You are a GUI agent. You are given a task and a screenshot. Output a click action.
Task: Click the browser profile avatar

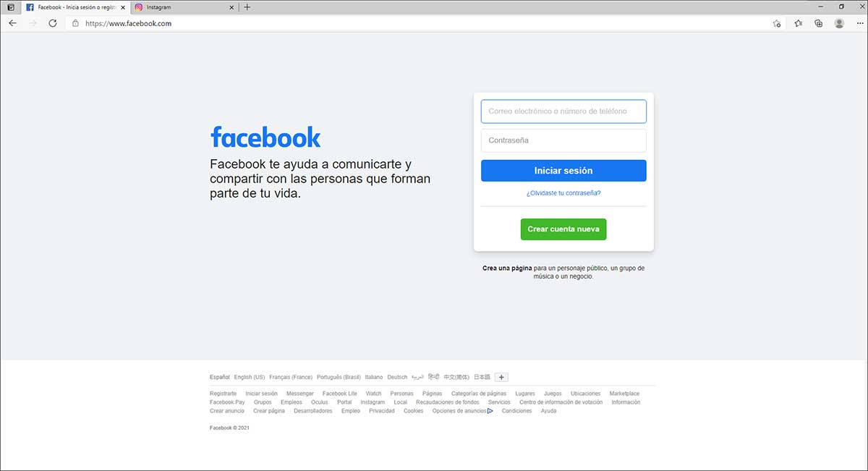[x=839, y=23]
